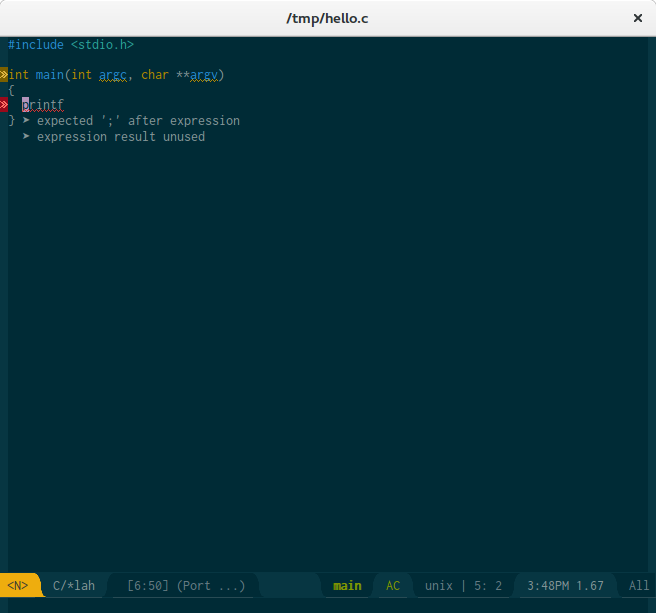The height and width of the screenshot is (613, 656).
Task: Click the opening brace line
Action: (x=11, y=90)
